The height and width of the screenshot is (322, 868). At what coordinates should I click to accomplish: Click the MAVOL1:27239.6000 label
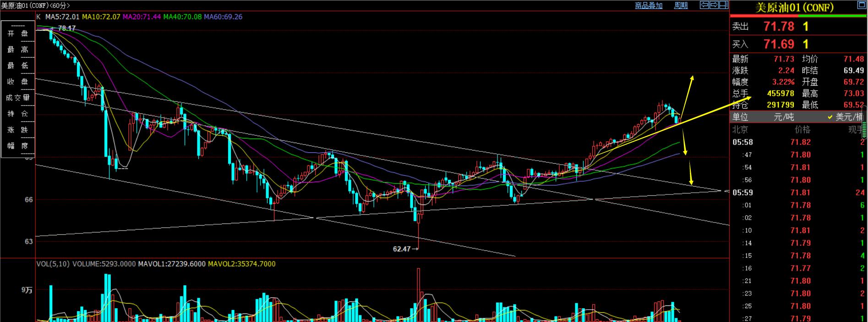tap(172, 264)
